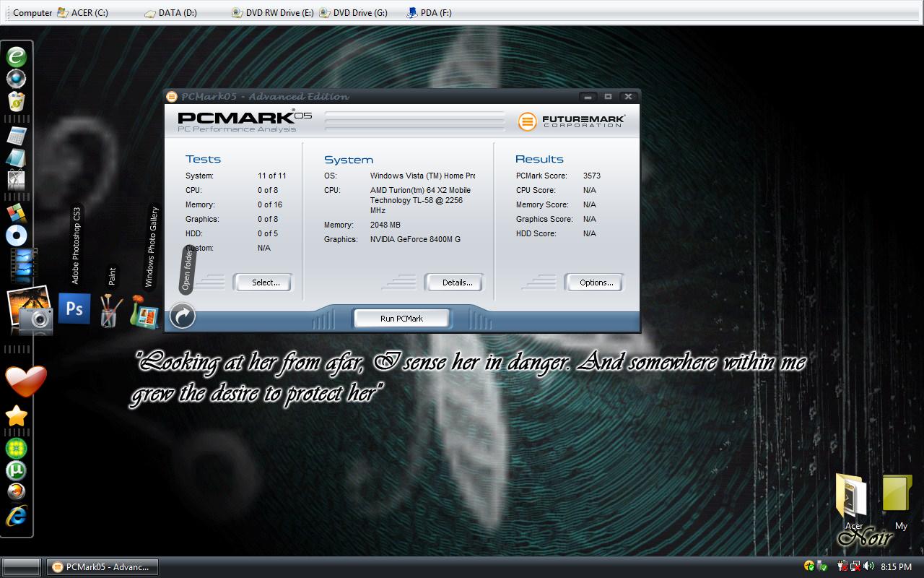Open the scissors snipping tool dock icon
This screenshot has height=578, width=924.
(x=16, y=180)
